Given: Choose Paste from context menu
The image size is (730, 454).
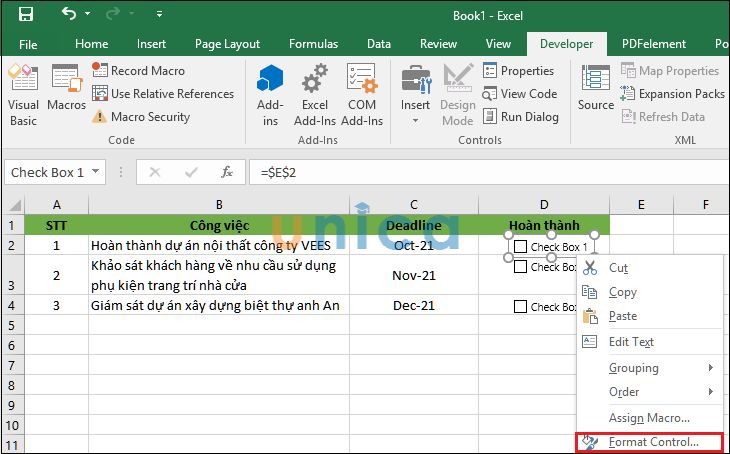Looking at the screenshot, I should pyautogui.click(x=650, y=316).
